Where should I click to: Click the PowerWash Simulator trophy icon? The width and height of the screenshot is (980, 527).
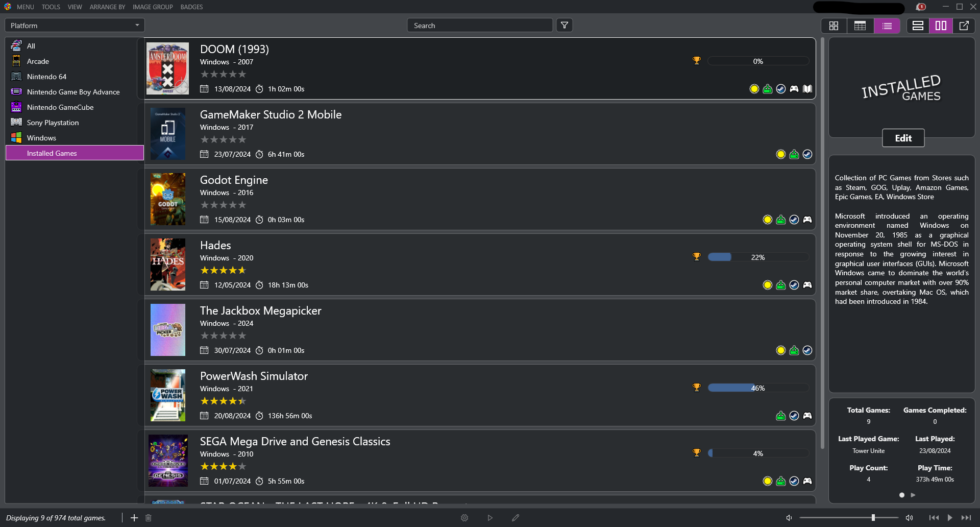pos(697,388)
